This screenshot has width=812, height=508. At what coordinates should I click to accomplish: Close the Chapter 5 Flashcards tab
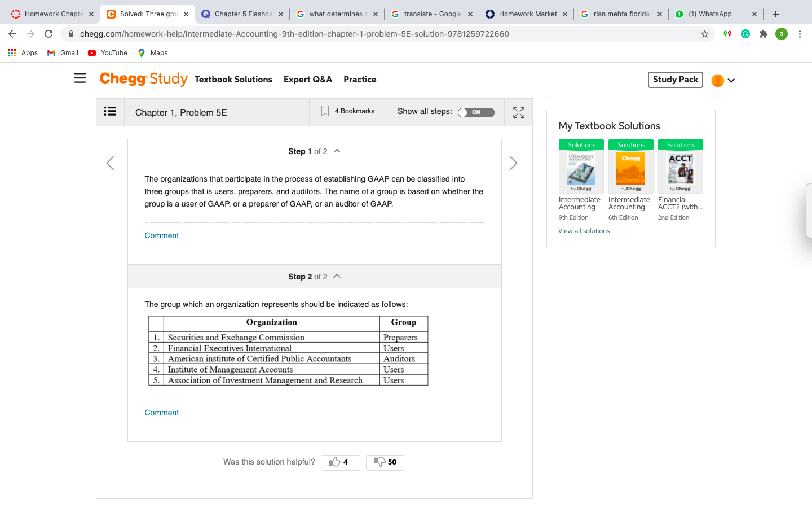(281, 14)
